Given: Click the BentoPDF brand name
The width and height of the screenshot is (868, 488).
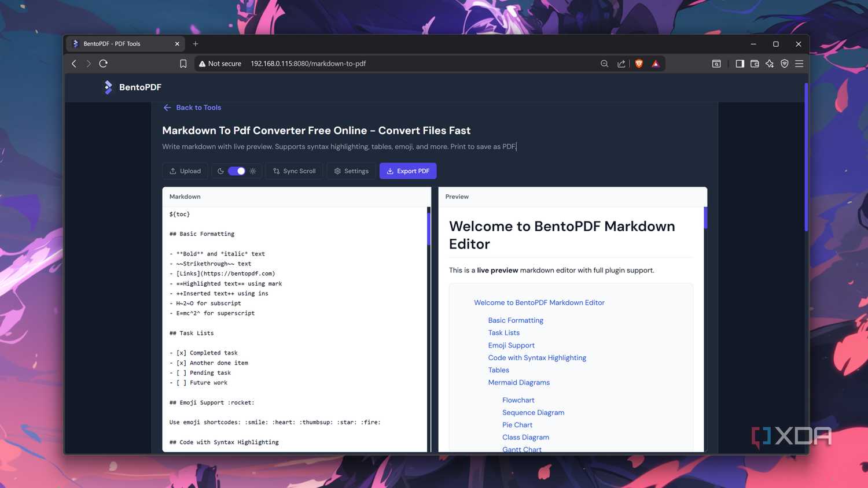Looking at the screenshot, I should point(140,87).
